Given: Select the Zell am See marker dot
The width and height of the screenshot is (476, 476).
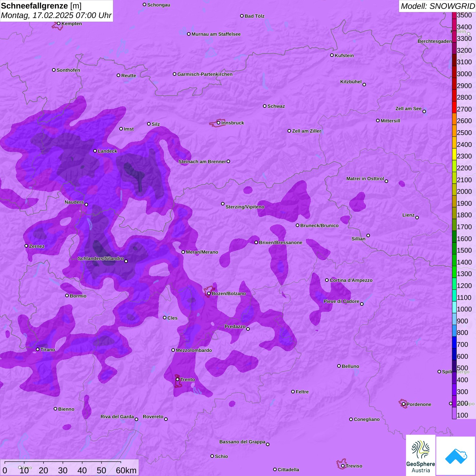Looking at the screenshot, I should pos(424,112).
